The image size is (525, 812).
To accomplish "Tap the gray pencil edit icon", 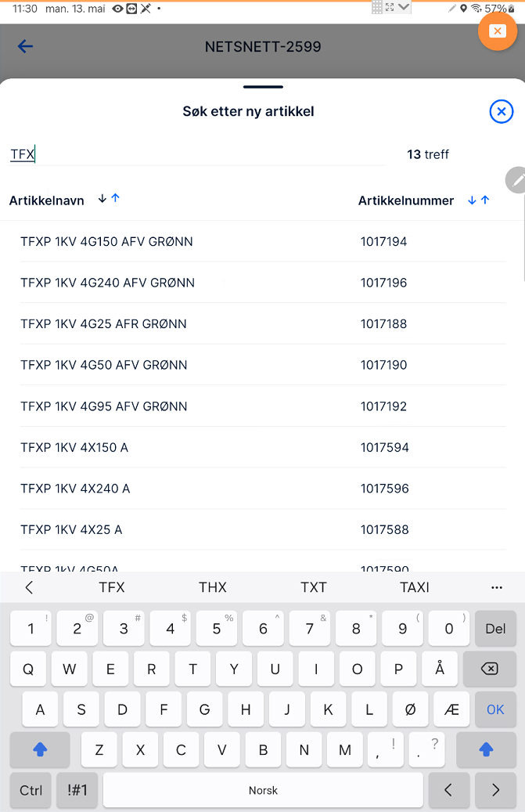I will [516, 180].
